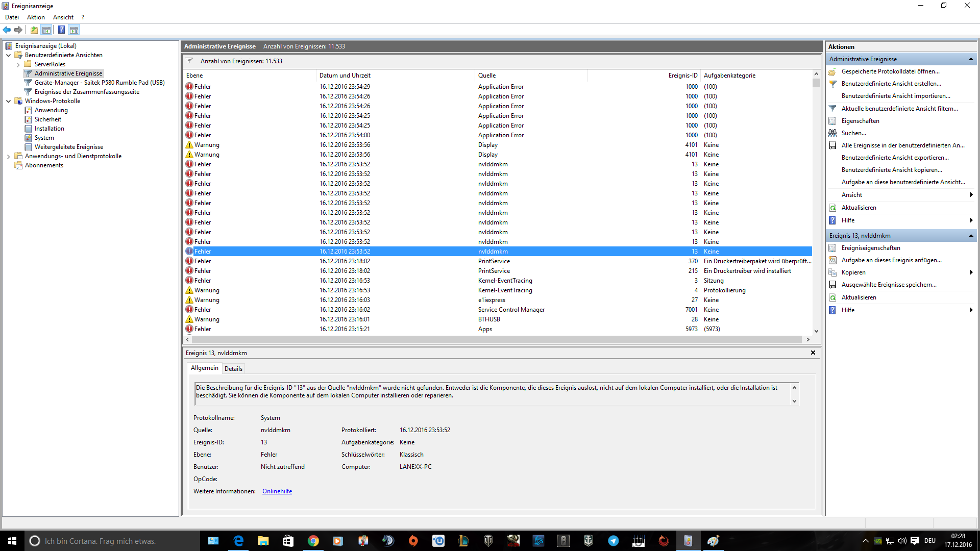
Task: Click the horizontal scrollbar right arrow of event list
Action: point(807,339)
